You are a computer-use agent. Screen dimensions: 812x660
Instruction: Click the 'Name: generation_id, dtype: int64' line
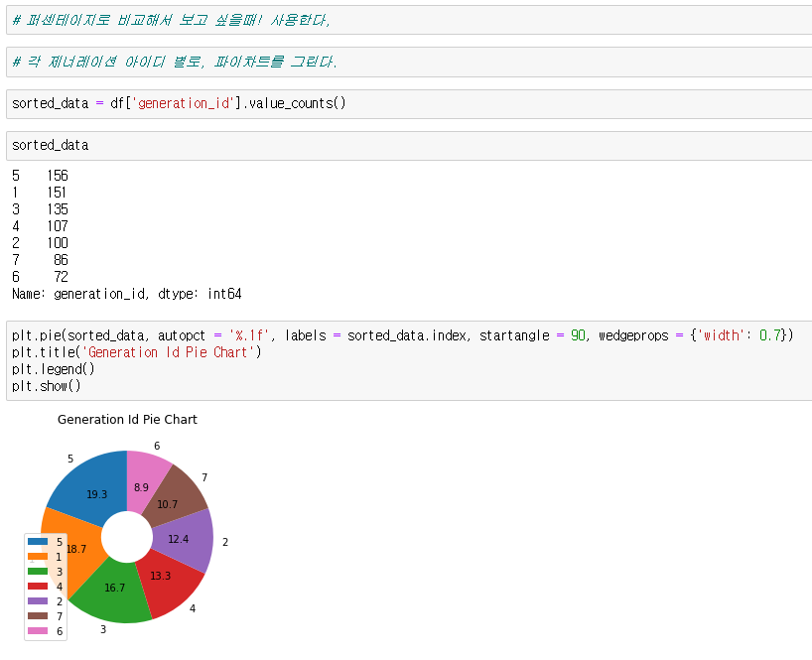(x=127, y=294)
